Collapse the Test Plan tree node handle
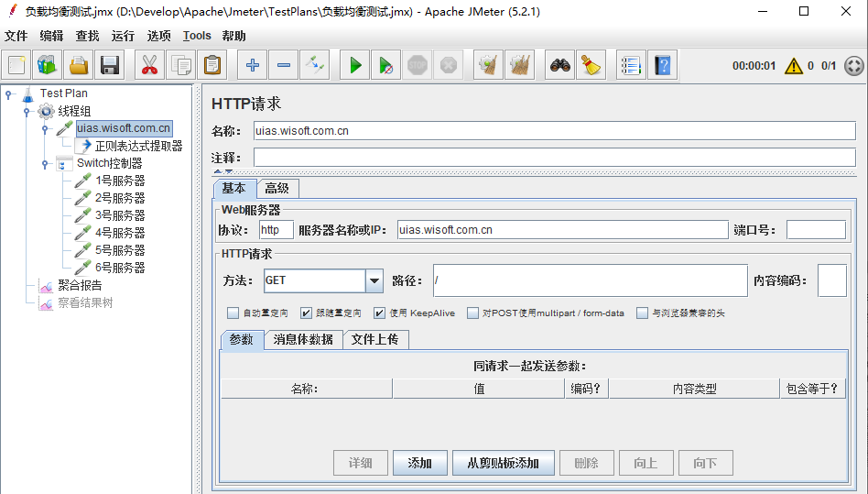868x494 pixels. [8, 94]
